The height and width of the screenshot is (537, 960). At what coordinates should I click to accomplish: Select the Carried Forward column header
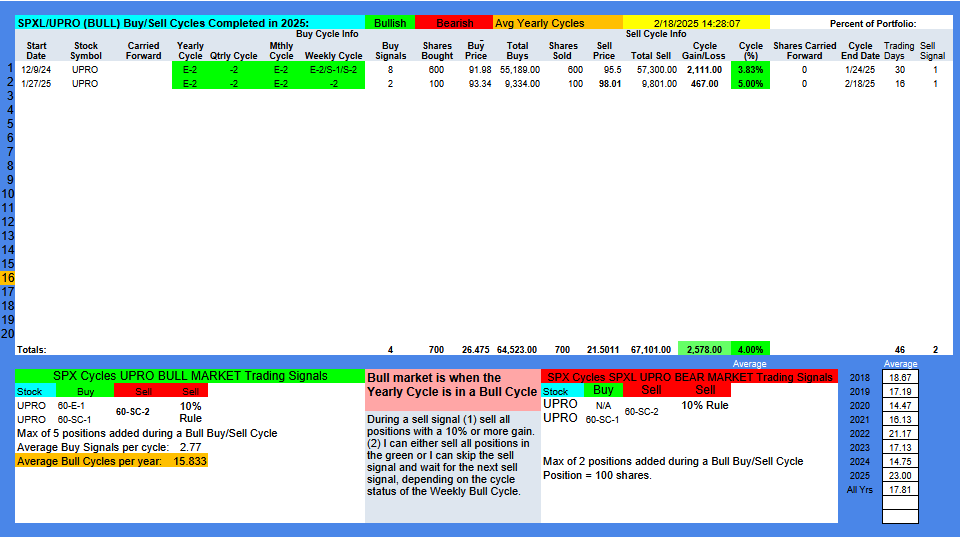point(143,50)
